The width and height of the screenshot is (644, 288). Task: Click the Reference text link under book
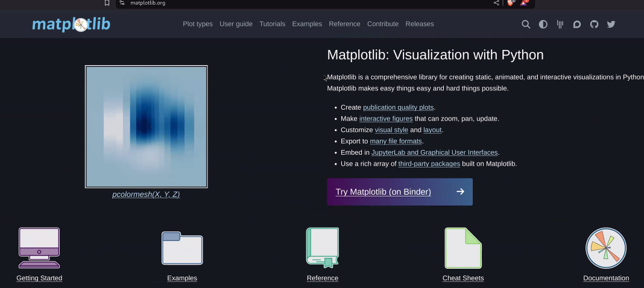323,278
